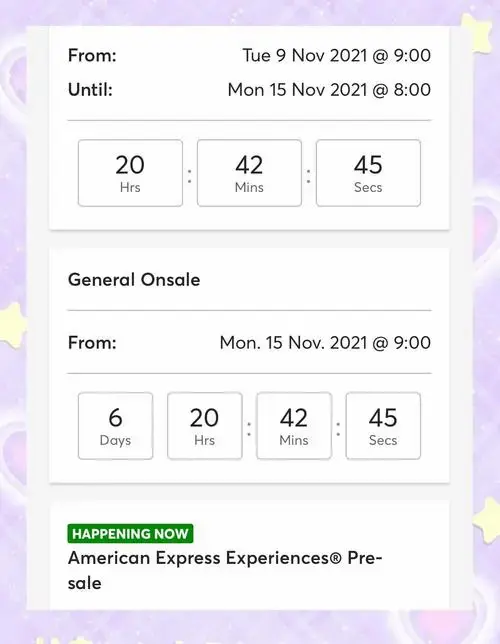This screenshot has width=500, height=644.
Task: Open American Express Experiences Pre-sale heading
Action: coord(225,570)
